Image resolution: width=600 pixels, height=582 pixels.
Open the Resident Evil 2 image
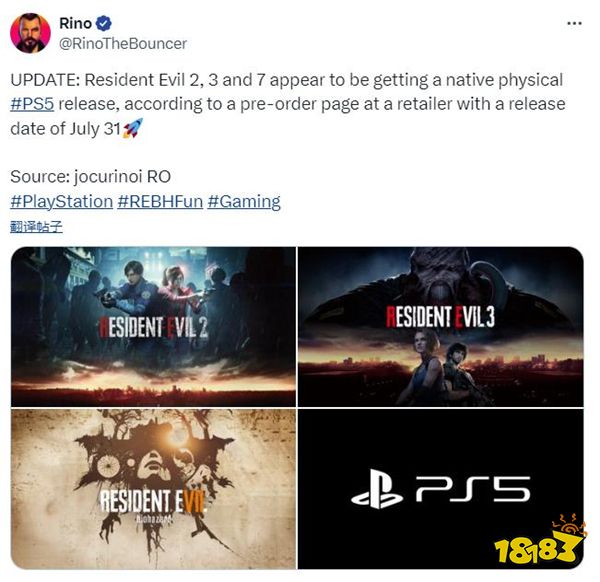tap(153, 327)
